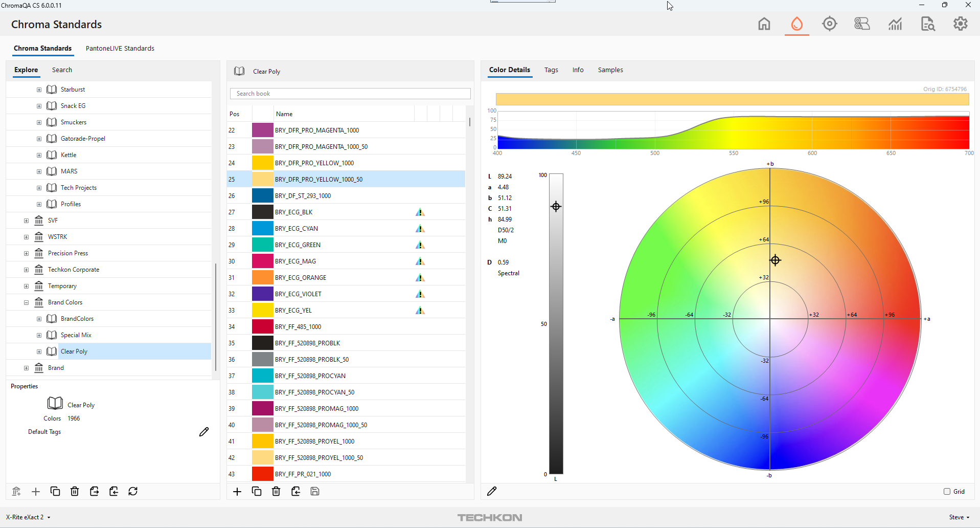Select the Explore tab

26,70
